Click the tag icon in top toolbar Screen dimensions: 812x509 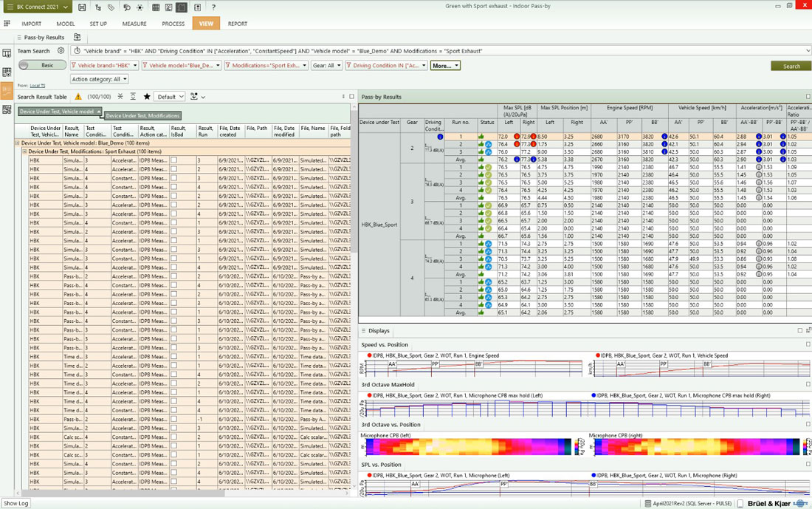click(x=111, y=7)
